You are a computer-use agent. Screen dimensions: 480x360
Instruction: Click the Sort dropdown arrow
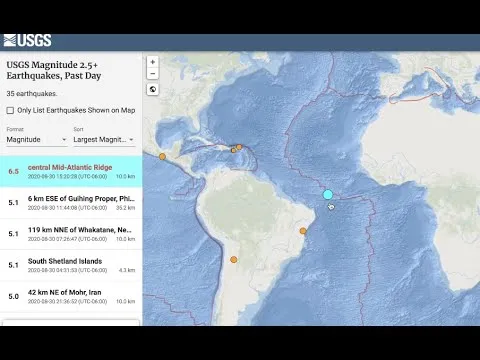[x=131, y=140]
